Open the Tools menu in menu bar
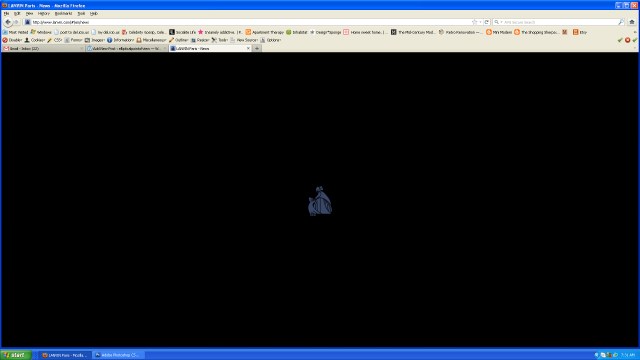The height and width of the screenshot is (360, 640). 81,13
